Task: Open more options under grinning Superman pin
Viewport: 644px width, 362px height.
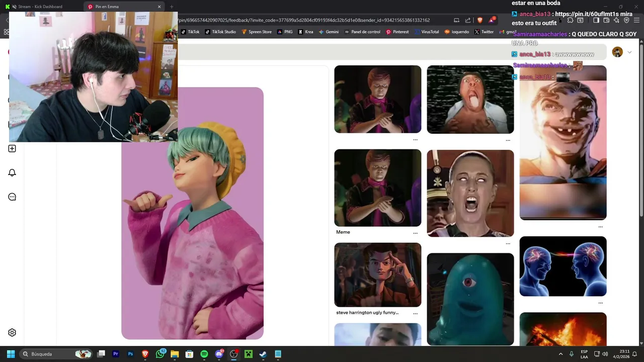Action: 600,227
